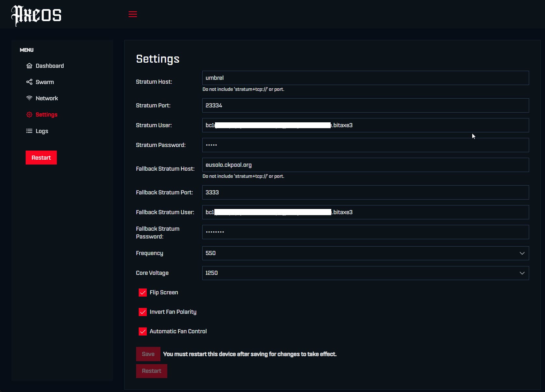The width and height of the screenshot is (545, 392).
Task: Expand the Core Voltage dropdown
Action: 365,273
